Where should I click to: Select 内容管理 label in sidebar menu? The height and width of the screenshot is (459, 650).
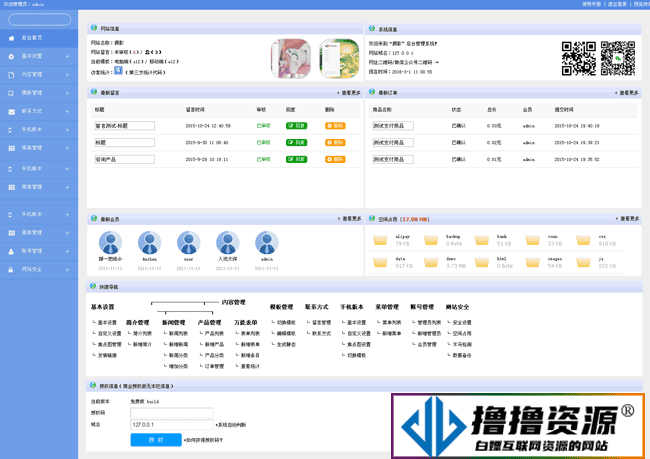pyautogui.click(x=32, y=75)
